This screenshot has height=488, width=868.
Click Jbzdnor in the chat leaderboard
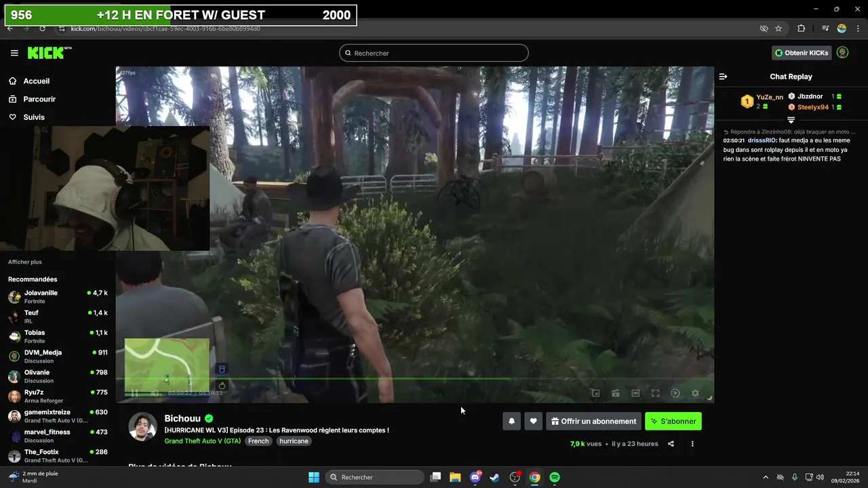pos(810,96)
